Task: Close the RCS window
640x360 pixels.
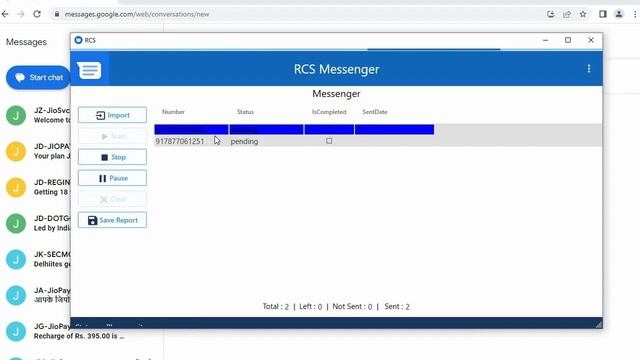Action: click(591, 40)
